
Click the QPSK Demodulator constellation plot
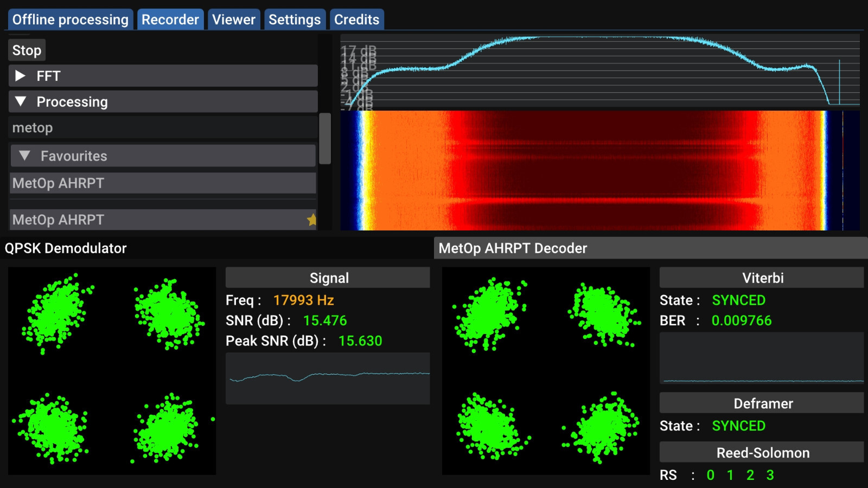tap(112, 371)
